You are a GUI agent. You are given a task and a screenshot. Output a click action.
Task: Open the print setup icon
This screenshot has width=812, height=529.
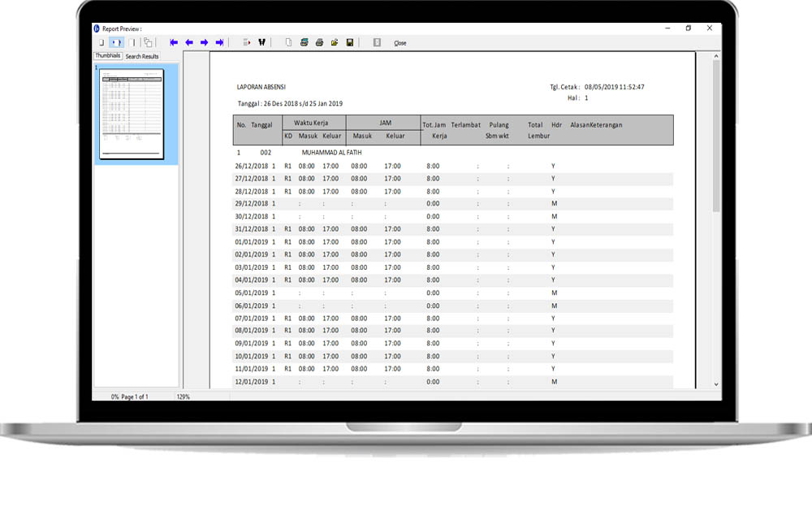coord(304,42)
